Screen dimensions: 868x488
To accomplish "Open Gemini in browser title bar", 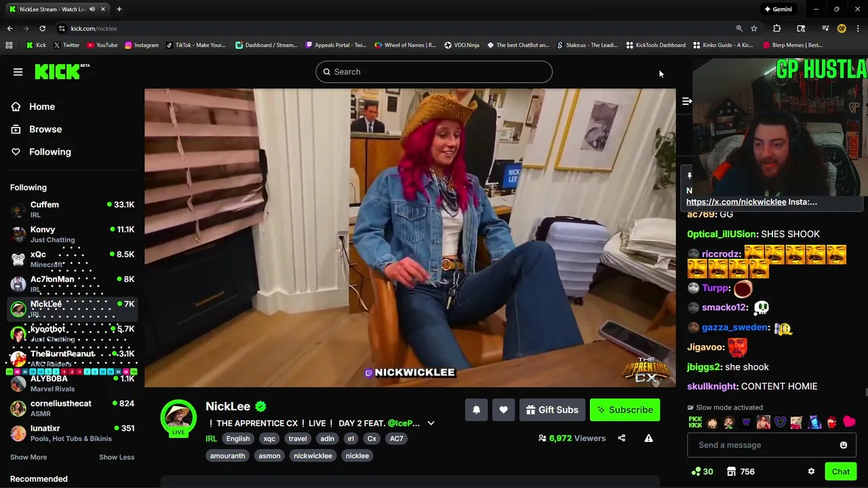I will tap(778, 9).
